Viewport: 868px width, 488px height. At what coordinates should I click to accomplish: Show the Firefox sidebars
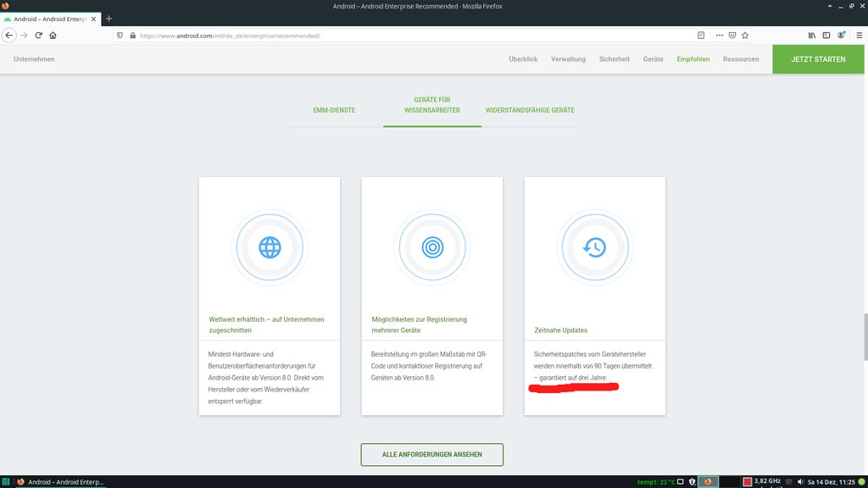[x=826, y=36]
